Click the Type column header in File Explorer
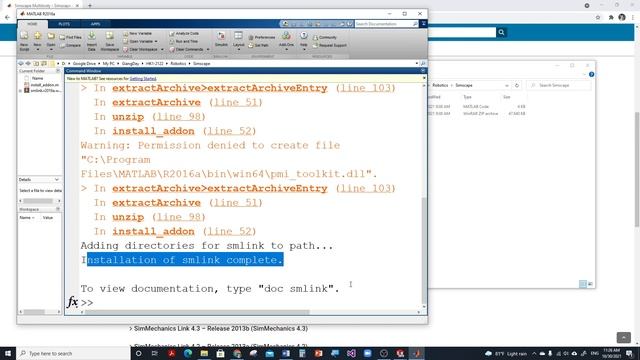This screenshot has width=640, height=360. (468, 97)
